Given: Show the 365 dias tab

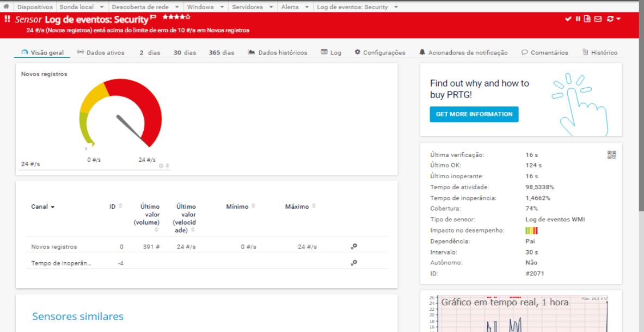Looking at the screenshot, I should [x=222, y=53].
